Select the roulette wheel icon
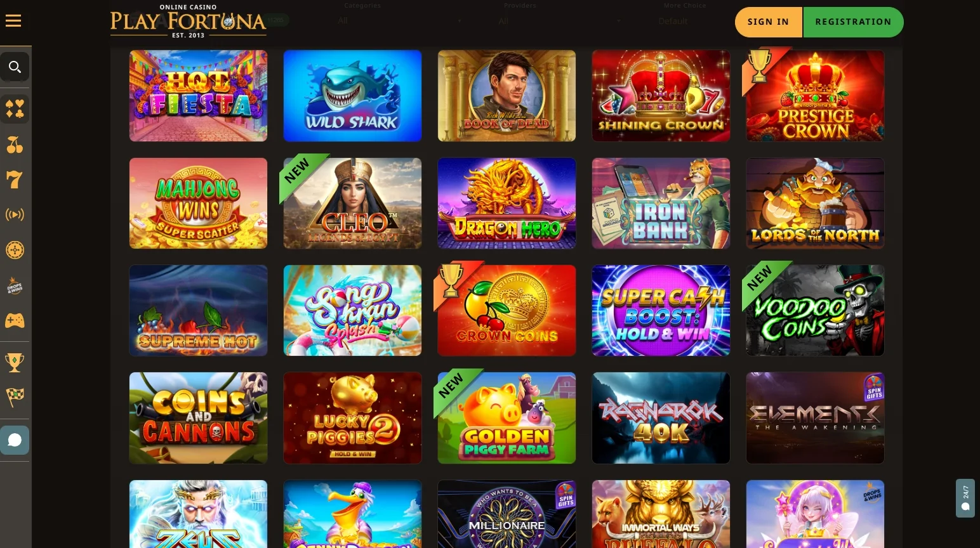This screenshot has width=980, height=548. 15,250
